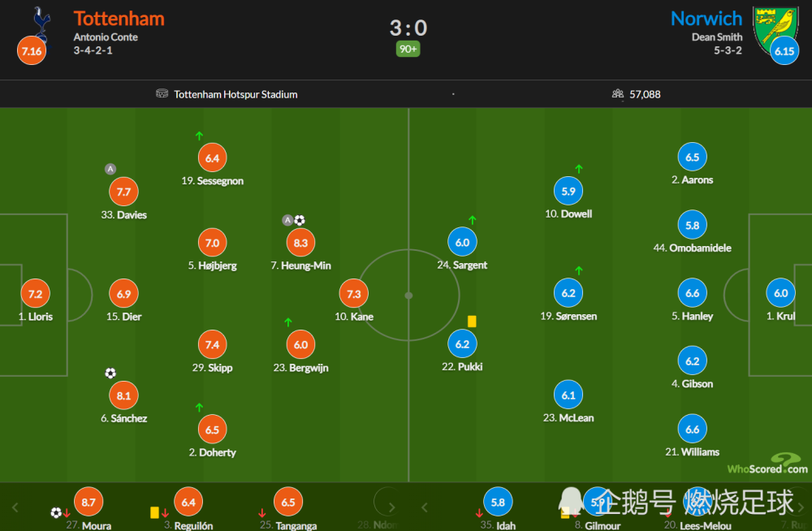
Task: Click the green 90+ match time badge
Action: tap(408, 50)
